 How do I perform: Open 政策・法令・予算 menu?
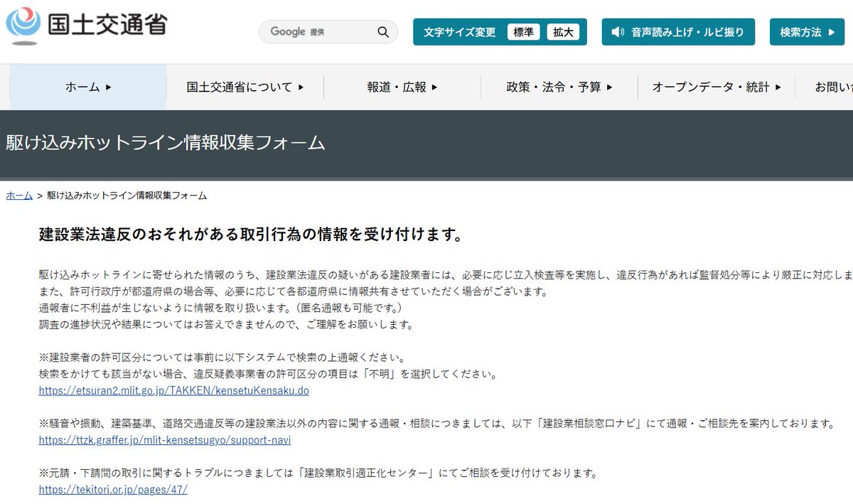point(559,87)
